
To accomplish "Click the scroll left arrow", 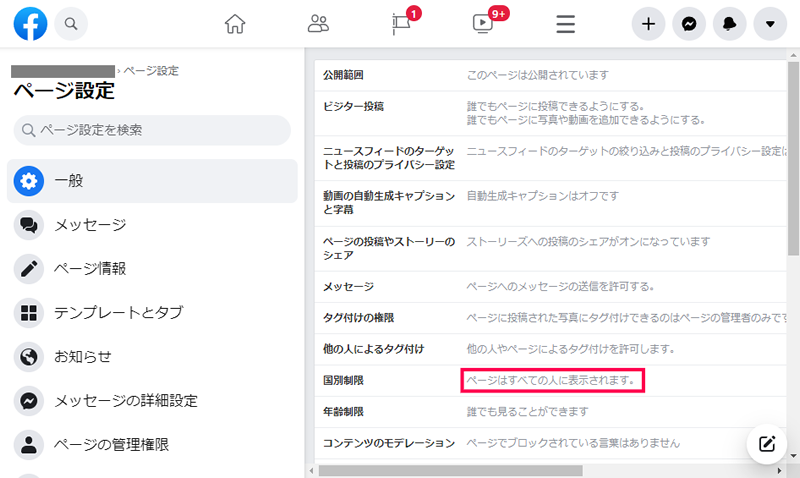I will (311, 470).
